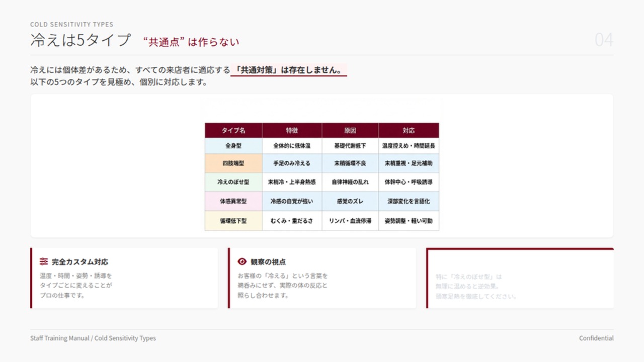This screenshot has width=644, height=362.
Task: Click the green 冷えのぼせ型 cell
Action: (233, 182)
